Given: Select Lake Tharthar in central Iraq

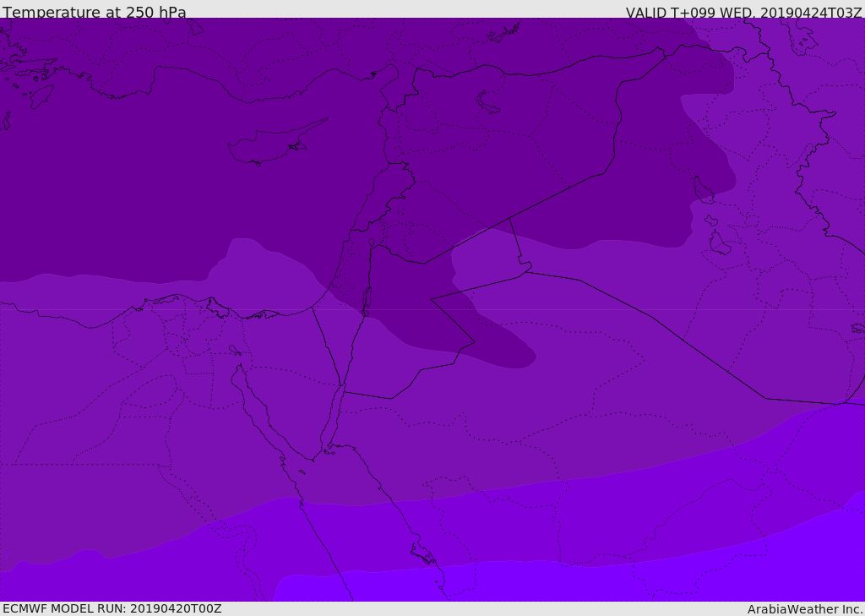Looking at the screenshot, I should pos(702,189).
